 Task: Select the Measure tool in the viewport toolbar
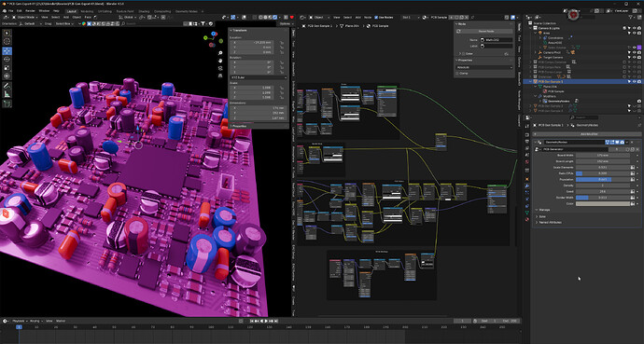pyautogui.click(x=7, y=94)
